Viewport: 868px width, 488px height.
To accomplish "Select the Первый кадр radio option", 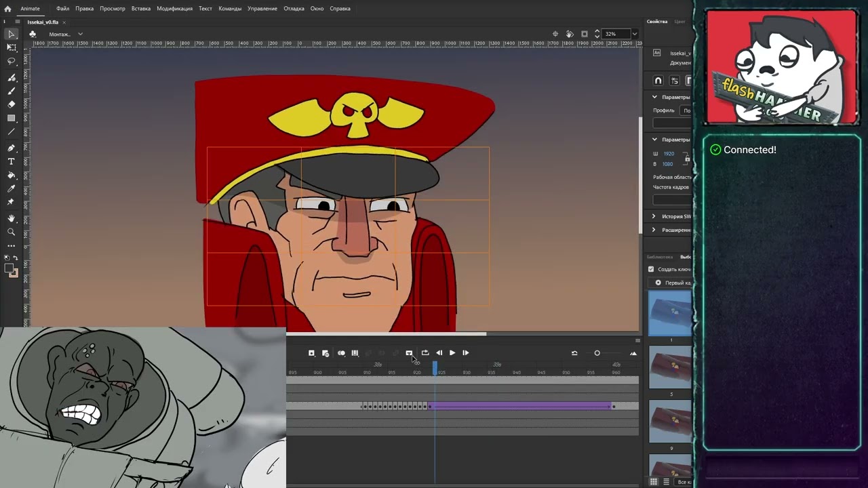I will pos(658,283).
